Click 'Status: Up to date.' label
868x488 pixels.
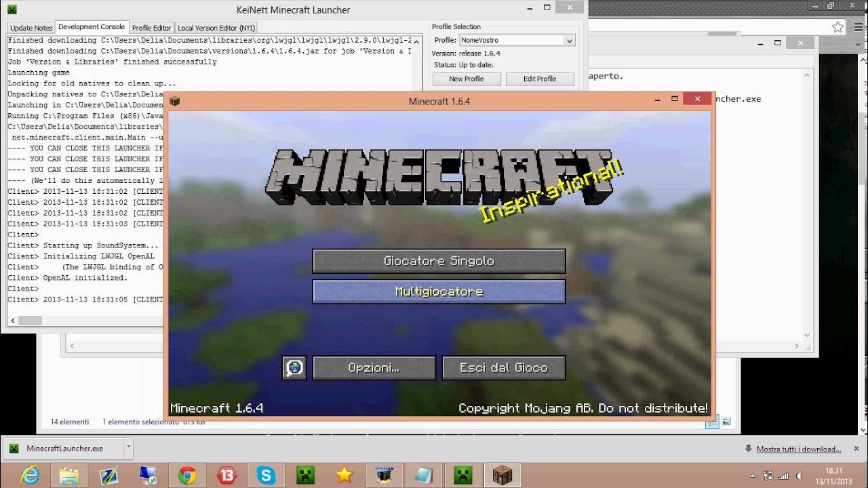464,65
